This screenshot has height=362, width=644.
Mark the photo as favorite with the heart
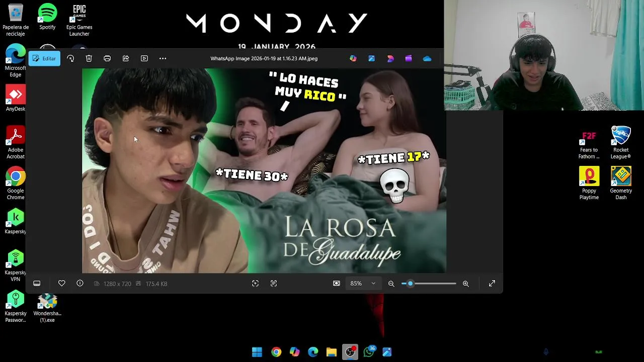point(61,284)
